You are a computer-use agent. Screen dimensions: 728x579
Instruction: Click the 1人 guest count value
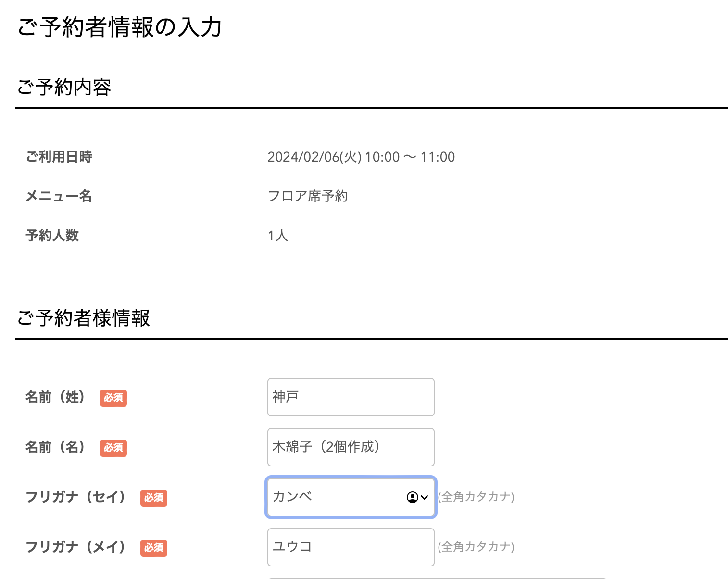click(278, 236)
